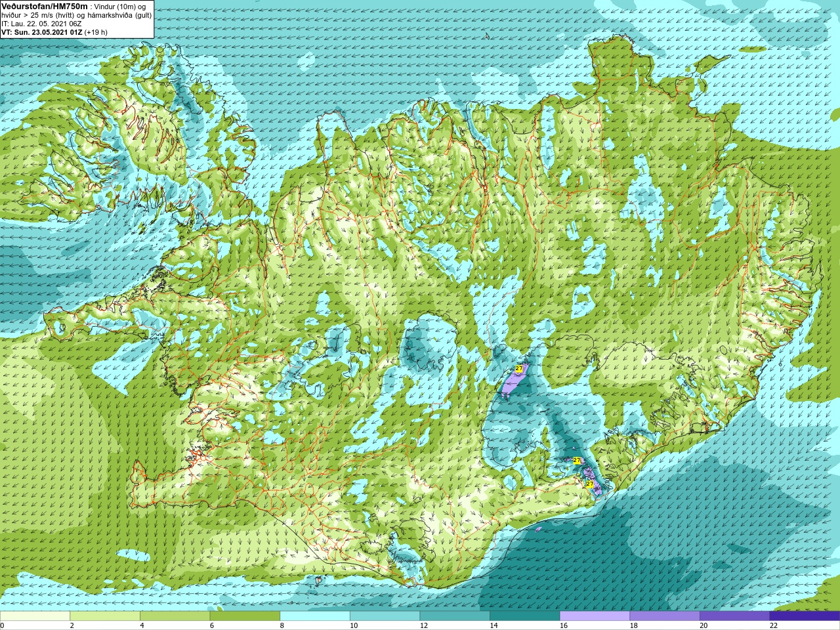
Task: Click the light lavender 16–18 m/s legend swatch
Action: pyautogui.click(x=595, y=616)
